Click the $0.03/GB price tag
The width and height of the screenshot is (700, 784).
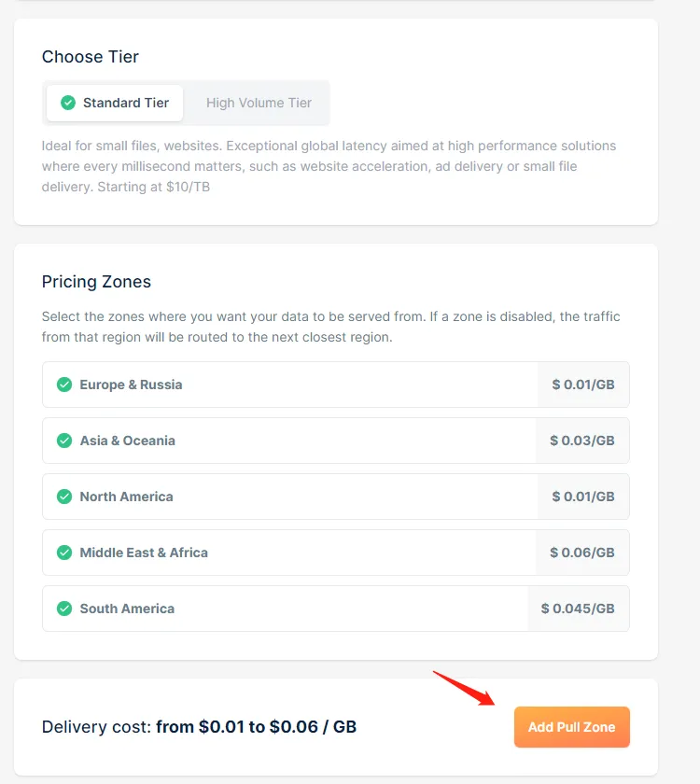click(x=582, y=441)
